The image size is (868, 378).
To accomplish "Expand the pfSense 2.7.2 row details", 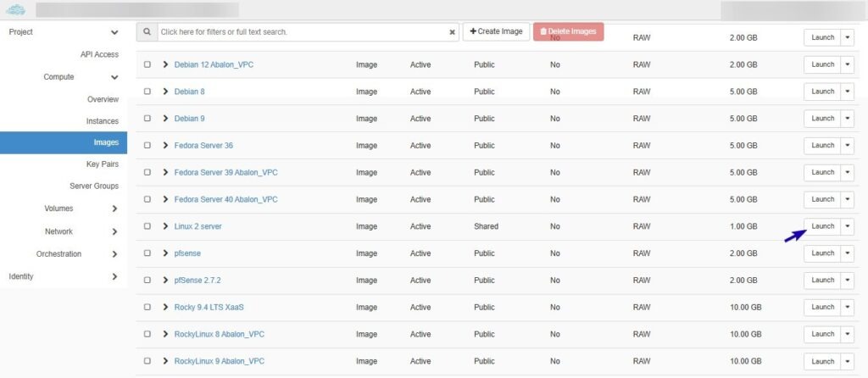I will 165,280.
